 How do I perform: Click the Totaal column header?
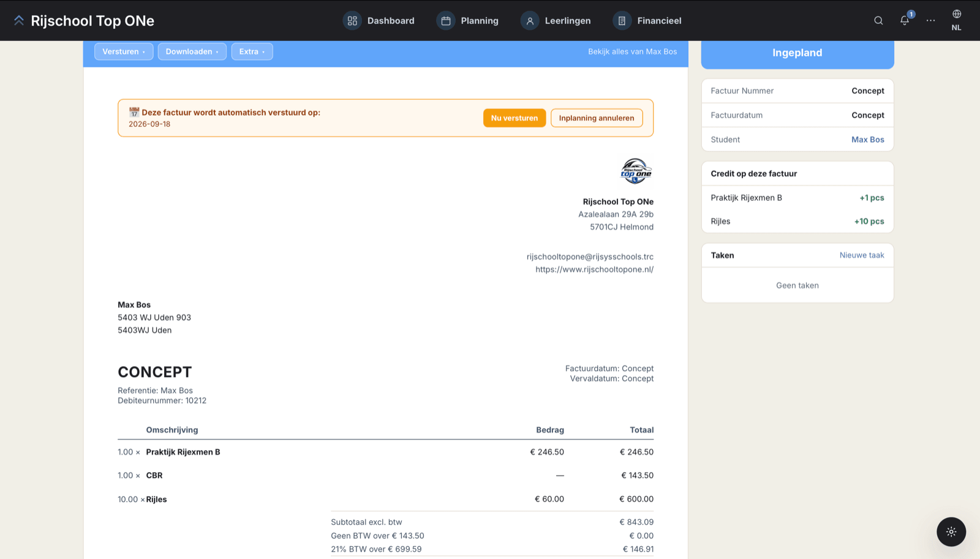[642, 430]
